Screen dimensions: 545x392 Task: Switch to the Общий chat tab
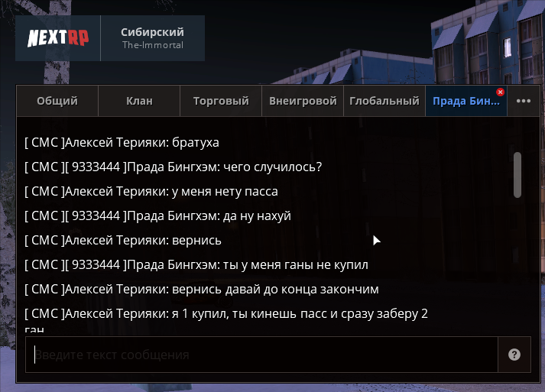tap(57, 101)
